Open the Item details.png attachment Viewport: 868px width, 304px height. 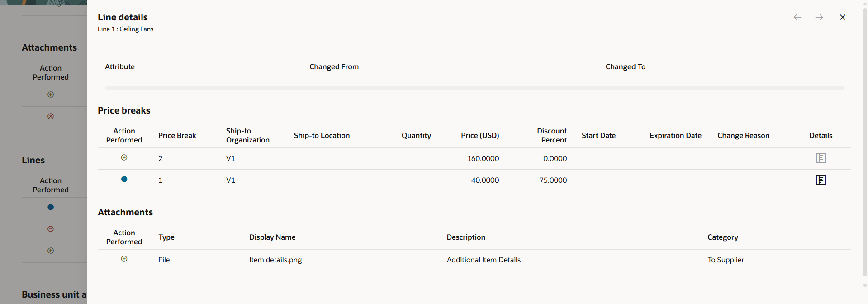275,260
